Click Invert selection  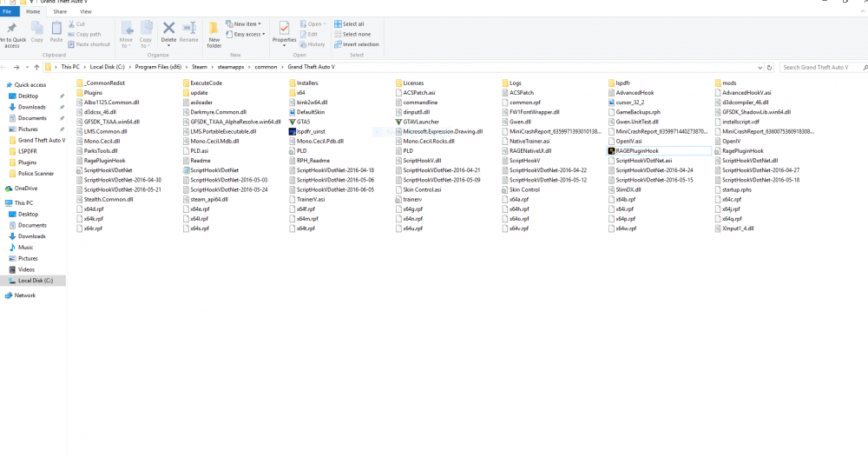click(357, 44)
